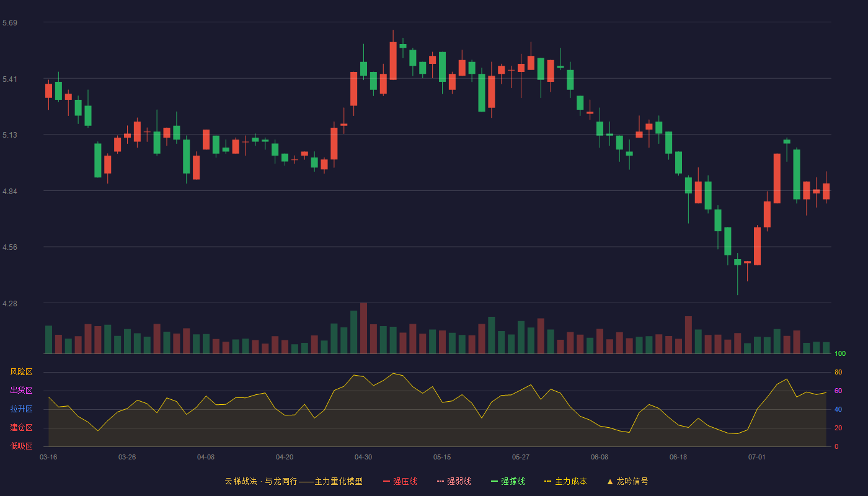Click the 4.56 price axis label

pos(10,247)
